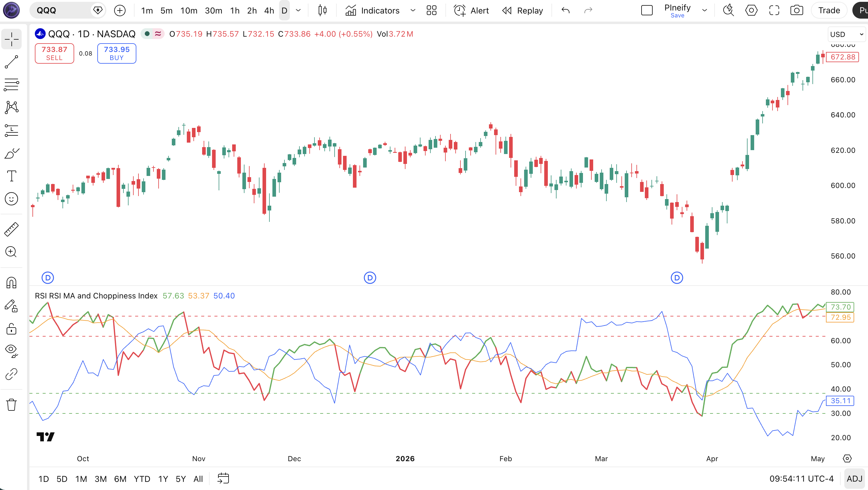Select the D daily timeframe
The image size is (868, 490).
pos(284,11)
